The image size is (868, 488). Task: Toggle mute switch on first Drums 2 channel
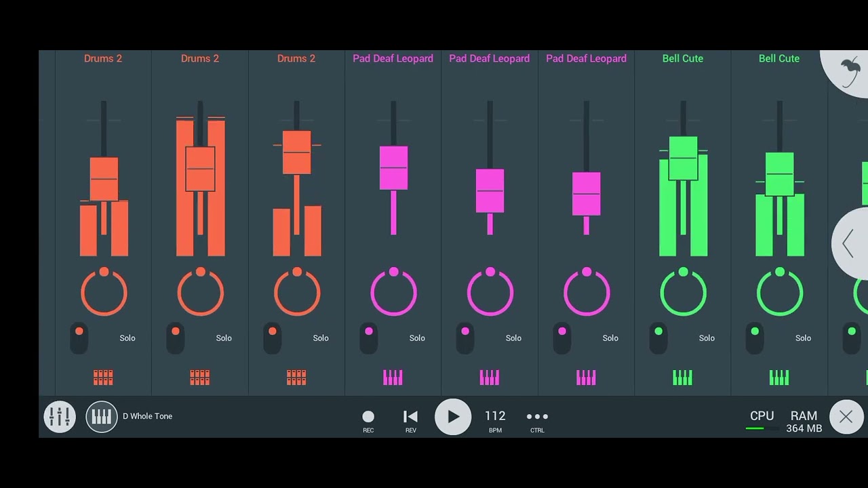click(79, 338)
